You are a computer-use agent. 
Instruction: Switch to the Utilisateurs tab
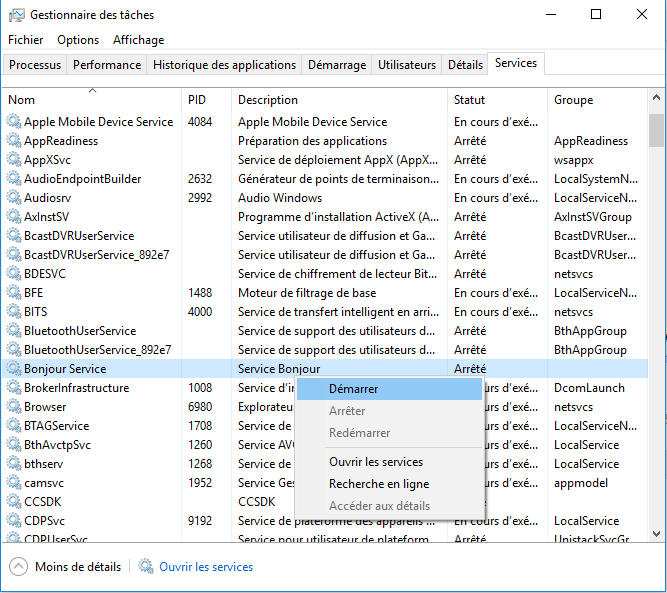(407, 65)
